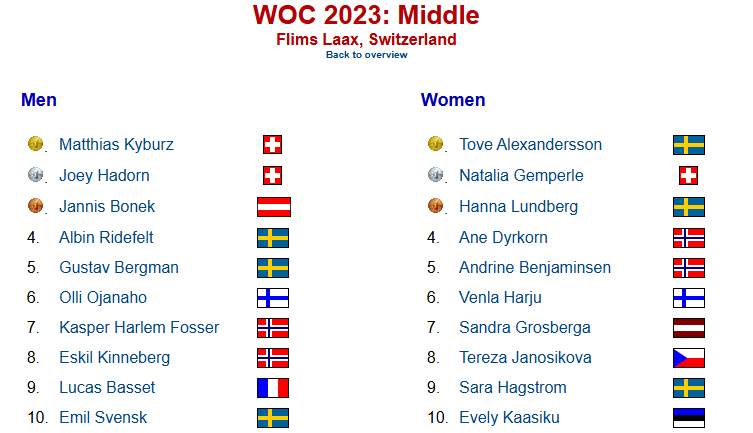The width and height of the screenshot is (753, 433).
Task: Click the Latvian flag beside Sandra Grosberga
Action: [x=689, y=328]
